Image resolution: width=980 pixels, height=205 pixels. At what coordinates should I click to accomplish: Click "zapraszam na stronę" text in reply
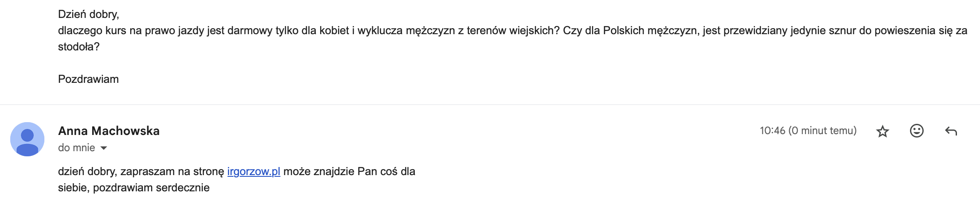coord(172,172)
